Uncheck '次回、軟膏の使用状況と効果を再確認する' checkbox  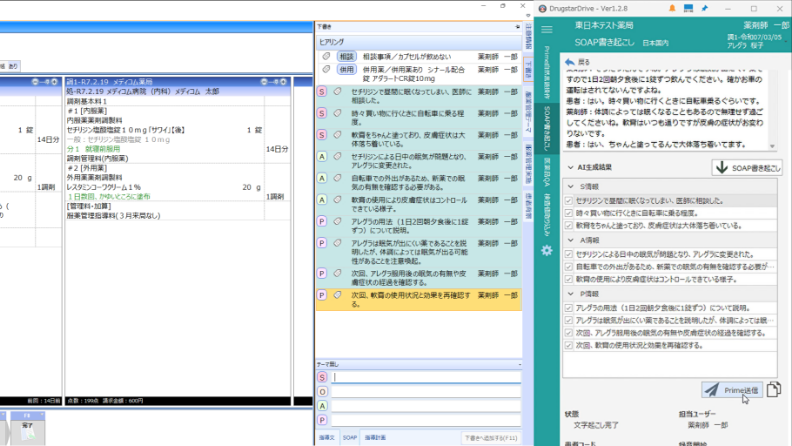pos(568,344)
